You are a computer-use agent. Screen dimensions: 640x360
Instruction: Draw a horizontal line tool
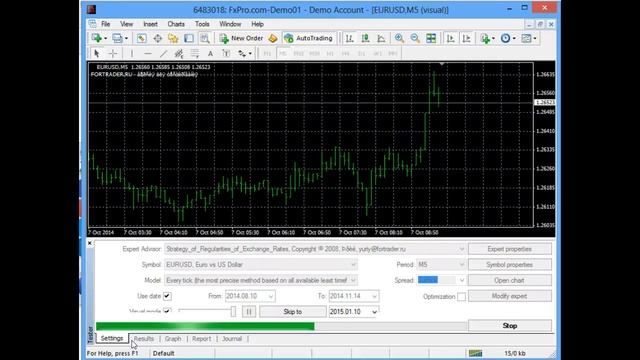point(148,53)
